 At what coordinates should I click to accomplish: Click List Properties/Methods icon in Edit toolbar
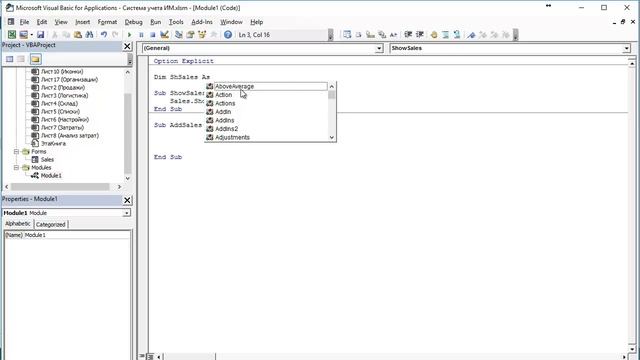pyautogui.click(x=347, y=35)
